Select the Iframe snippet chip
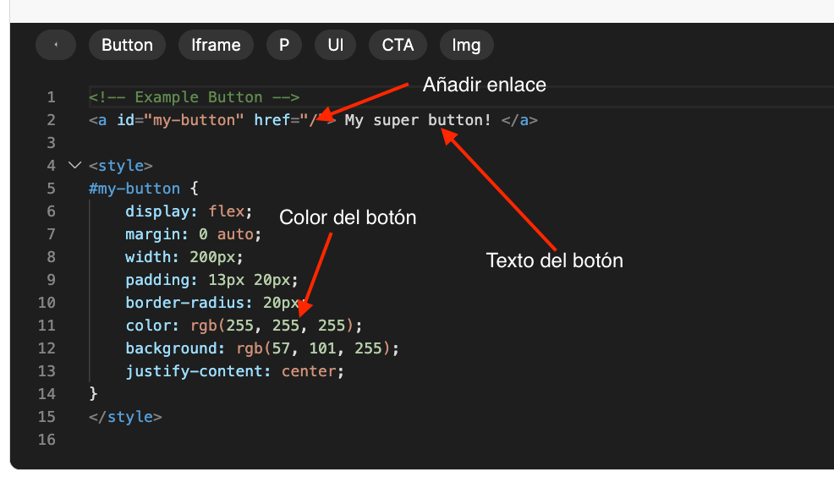This screenshot has width=834, height=504. pyautogui.click(x=216, y=45)
